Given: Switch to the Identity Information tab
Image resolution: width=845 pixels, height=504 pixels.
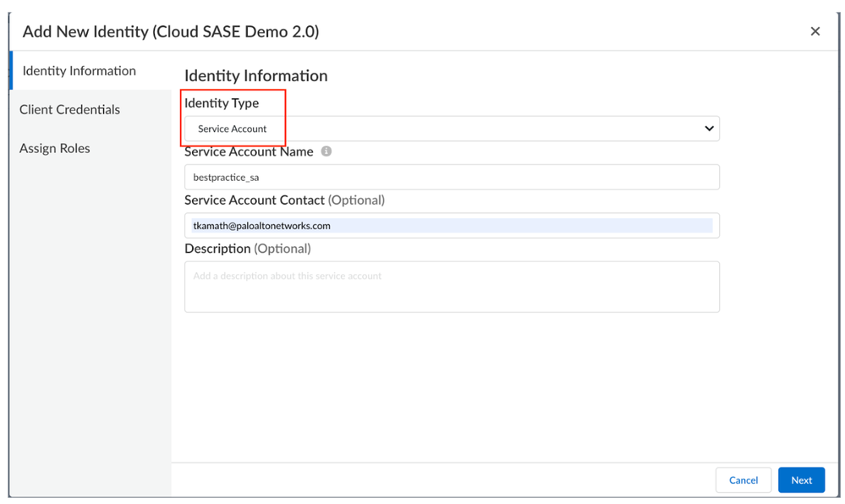Looking at the screenshot, I should point(80,71).
